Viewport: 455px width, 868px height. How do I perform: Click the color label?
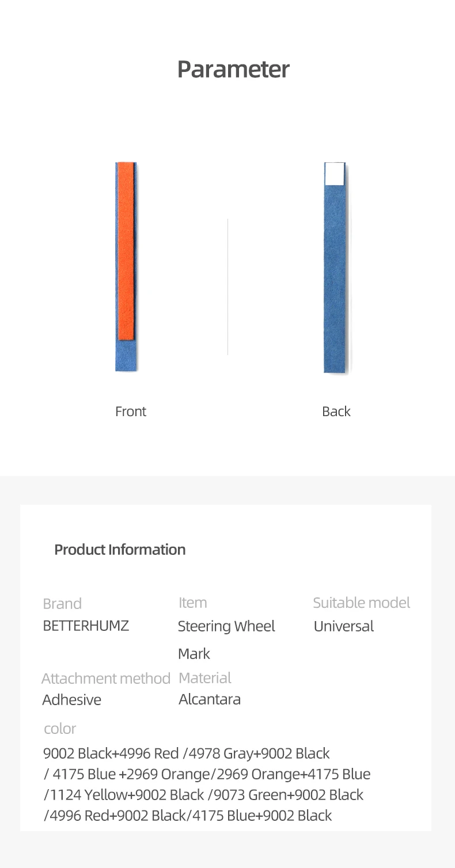pyautogui.click(x=60, y=729)
